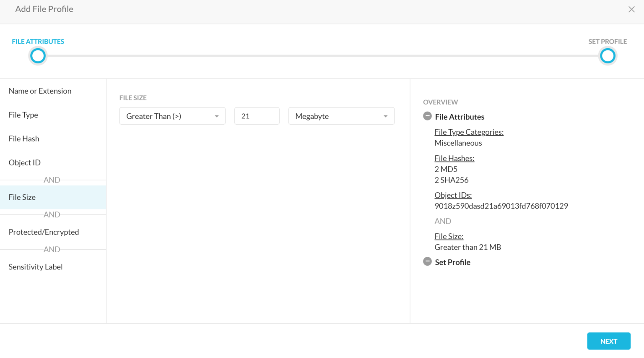This screenshot has width=644, height=358.
Task: Click the SET PROFILE step circle
Action: 608,55
